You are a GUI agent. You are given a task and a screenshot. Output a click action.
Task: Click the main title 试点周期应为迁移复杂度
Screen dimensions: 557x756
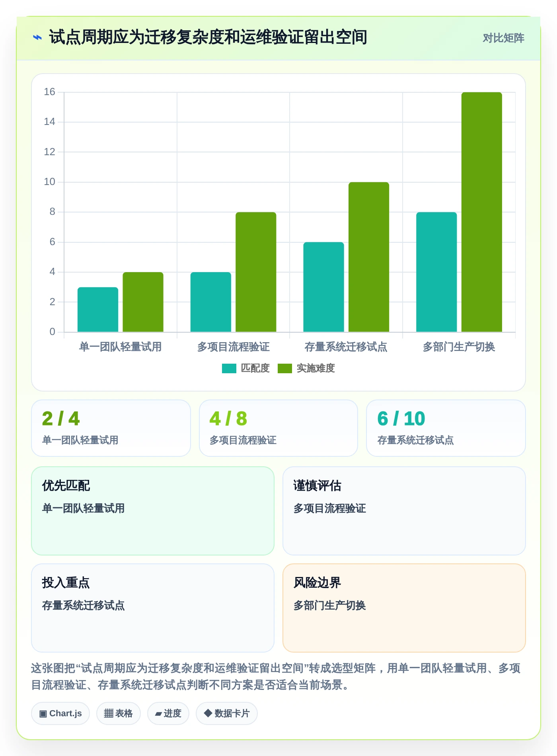tap(208, 37)
